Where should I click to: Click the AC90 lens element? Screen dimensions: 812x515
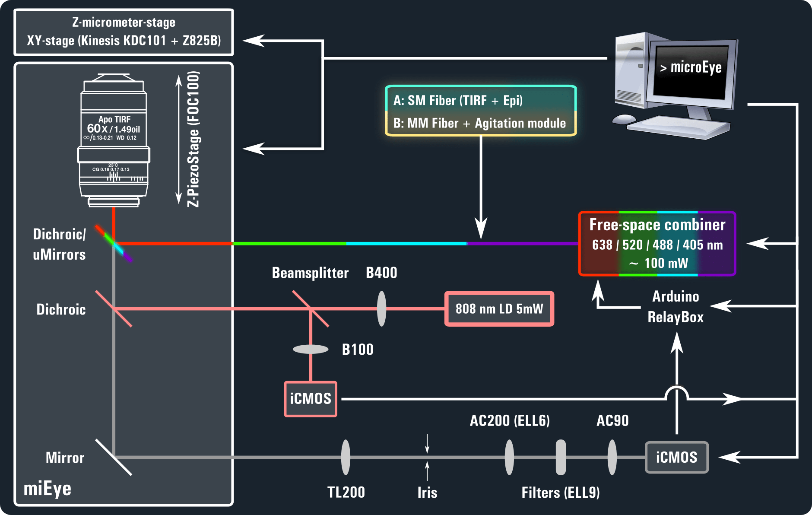(x=612, y=457)
